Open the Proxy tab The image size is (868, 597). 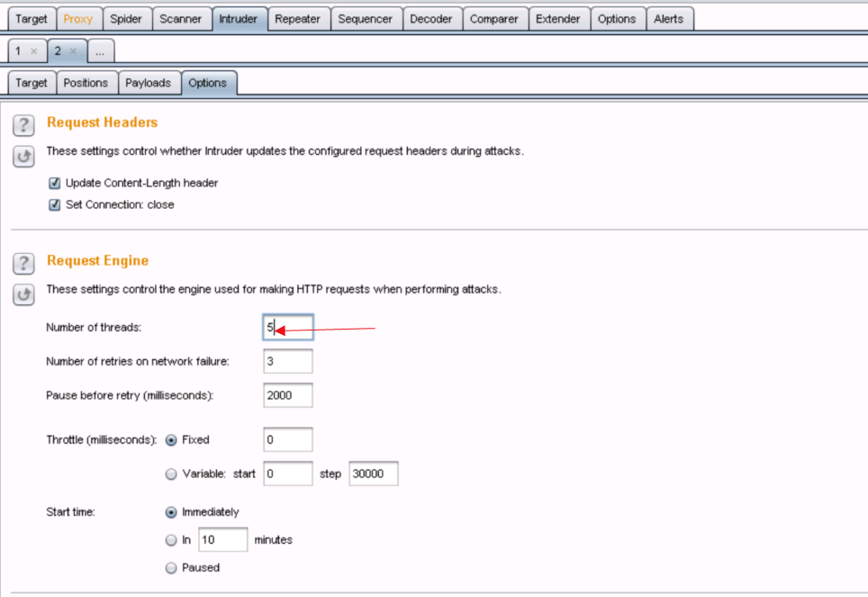(x=78, y=19)
